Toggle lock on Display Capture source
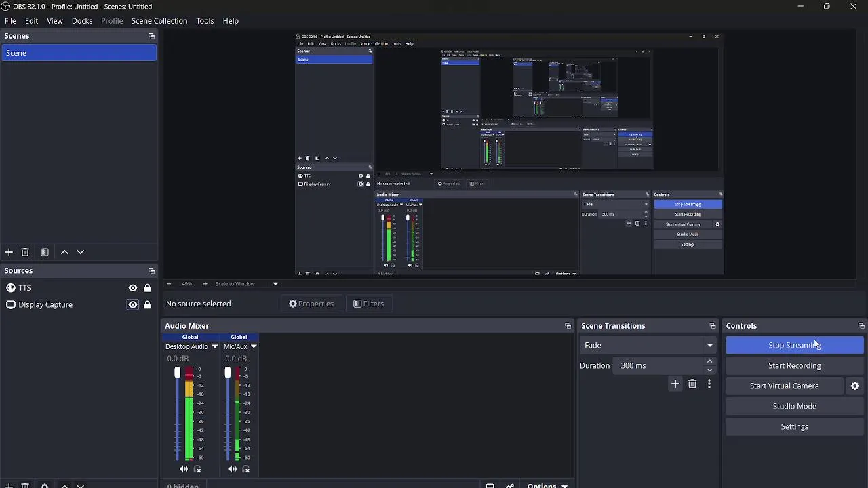This screenshot has height=488, width=868. click(x=147, y=305)
